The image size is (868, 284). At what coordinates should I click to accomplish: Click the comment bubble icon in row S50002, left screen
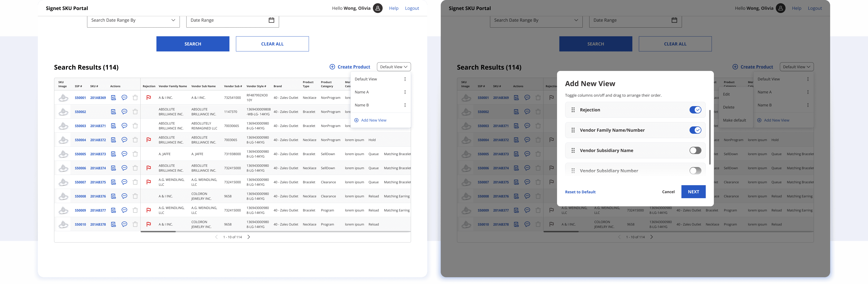pyautogui.click(x=124, y=112)
